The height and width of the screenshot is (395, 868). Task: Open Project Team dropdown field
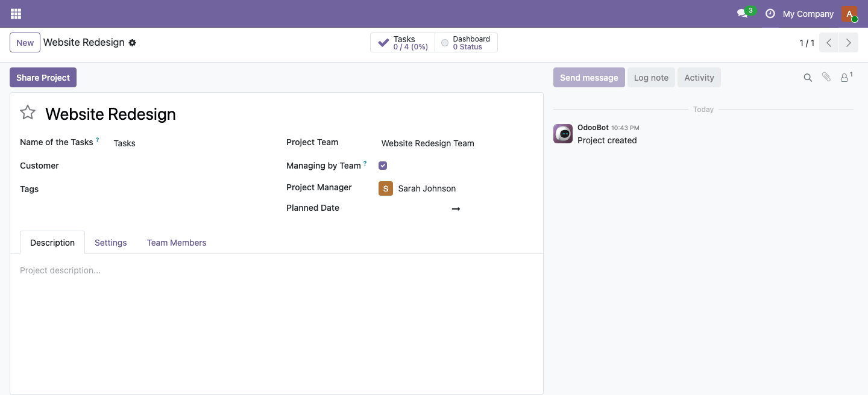pos(456,143)
